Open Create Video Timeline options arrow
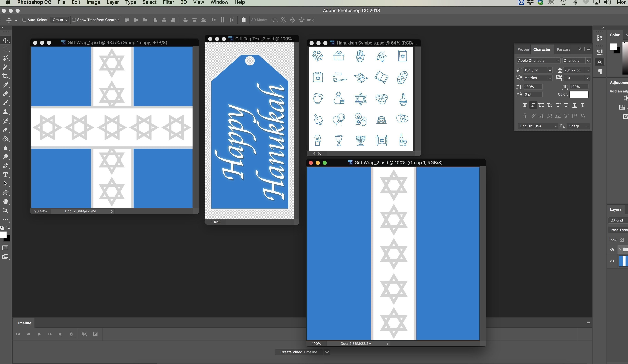This screenshot has width=628, height=364. 327,352
